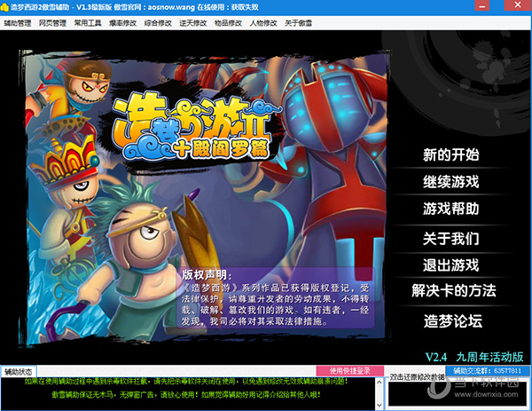Open 解决卡的方法 lag fix guide

tap(454, 291)
